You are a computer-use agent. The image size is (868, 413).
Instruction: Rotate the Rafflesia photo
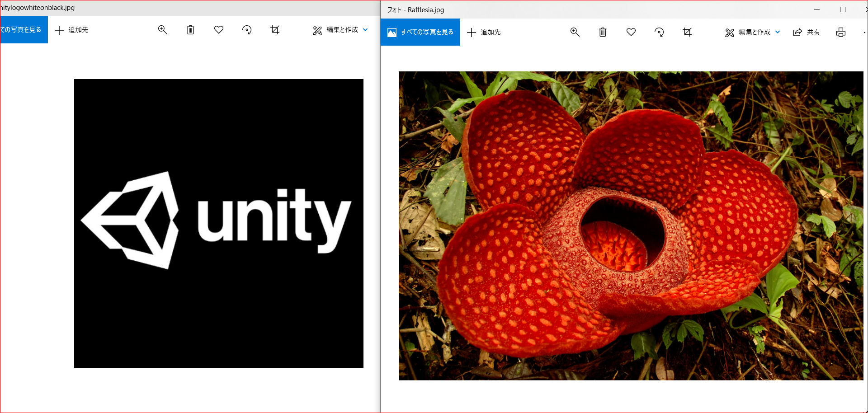tap(659, 32)
